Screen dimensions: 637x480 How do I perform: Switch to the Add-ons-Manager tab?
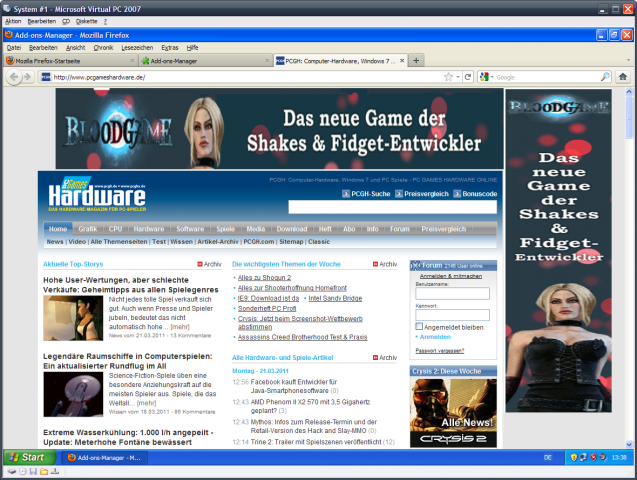[x=205, y=61]
